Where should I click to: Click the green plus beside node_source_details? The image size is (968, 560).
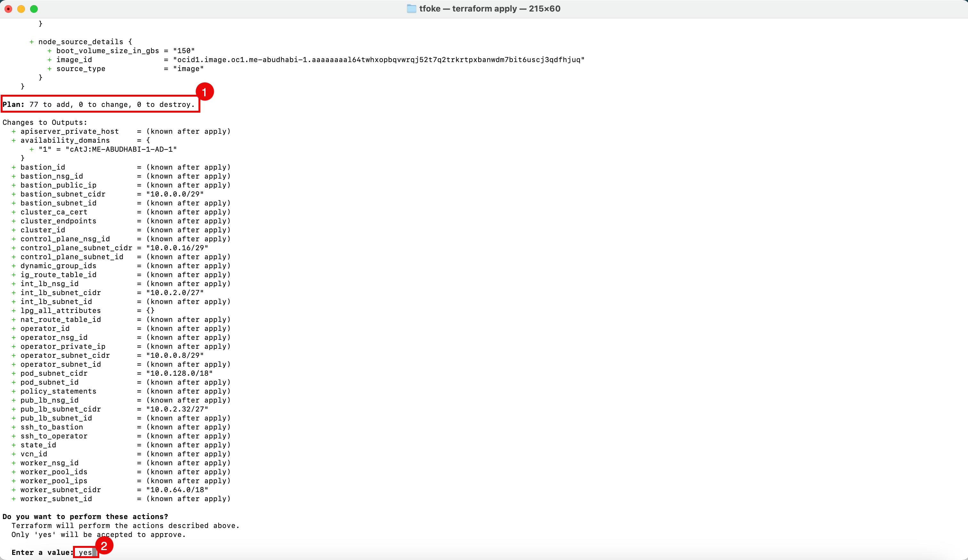coord(31,42)
